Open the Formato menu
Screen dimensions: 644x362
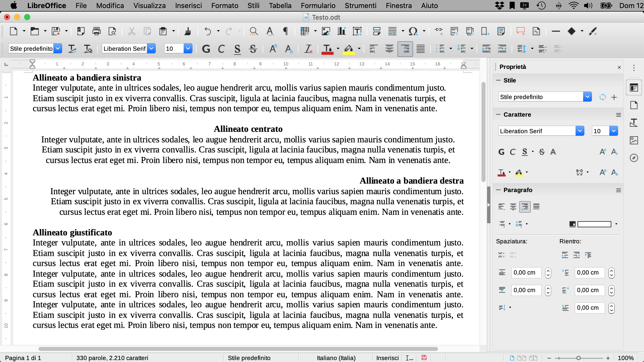coord(224,6)
